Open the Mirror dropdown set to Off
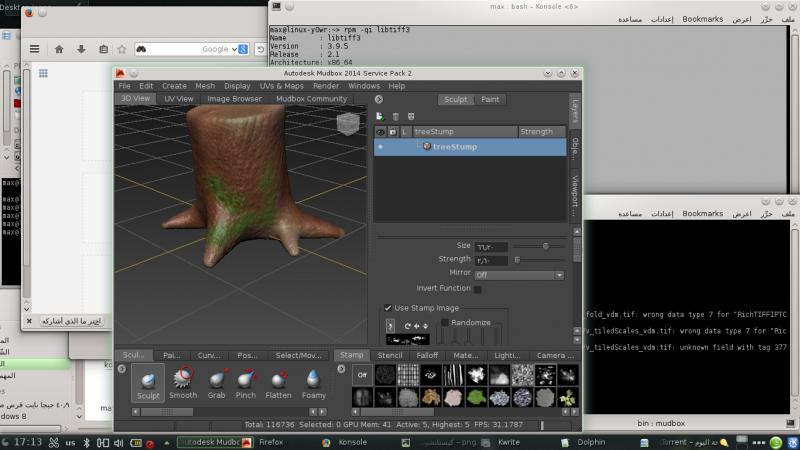The width and height of the screenshot is (800, 450). (519, 275)
